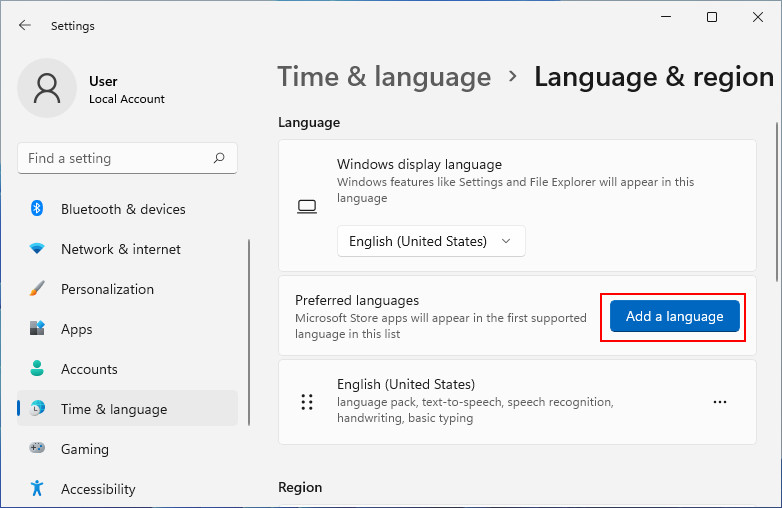Click Add a language button
Screen dimensions: 782x508
click(674, 316)
